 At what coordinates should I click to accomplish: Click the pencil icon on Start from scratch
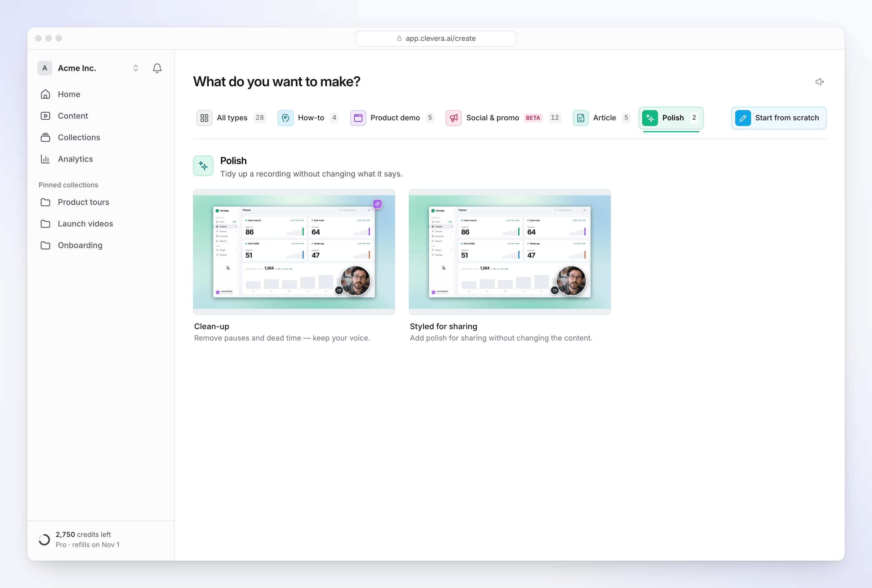click(x=743, y=118)
